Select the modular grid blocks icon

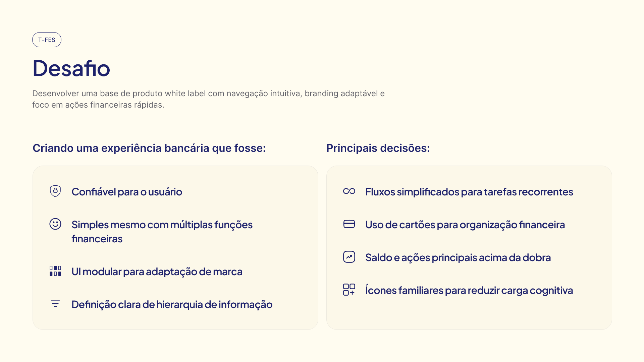tap(55, 271)
